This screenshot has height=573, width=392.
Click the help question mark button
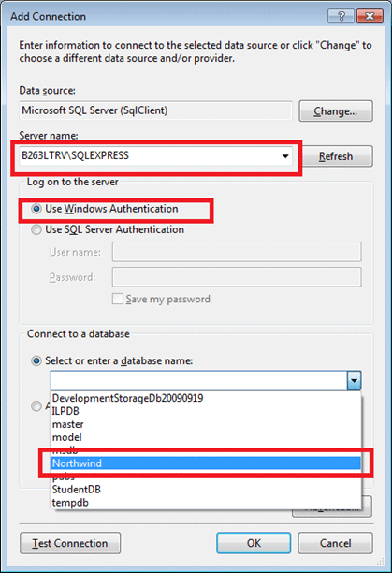point(341,16)
